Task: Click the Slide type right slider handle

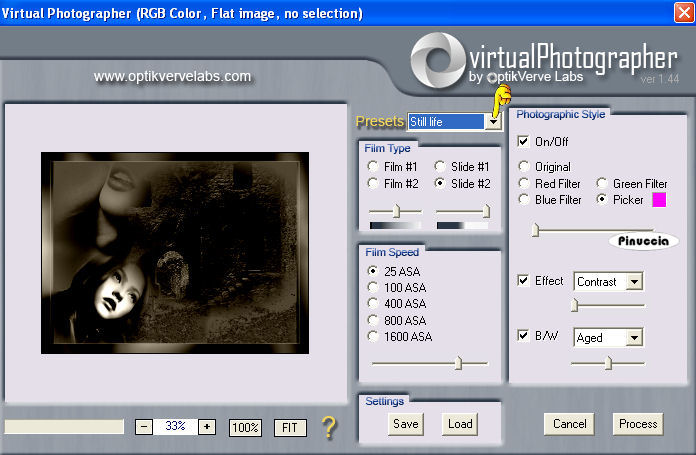Action: pos(486,211)
